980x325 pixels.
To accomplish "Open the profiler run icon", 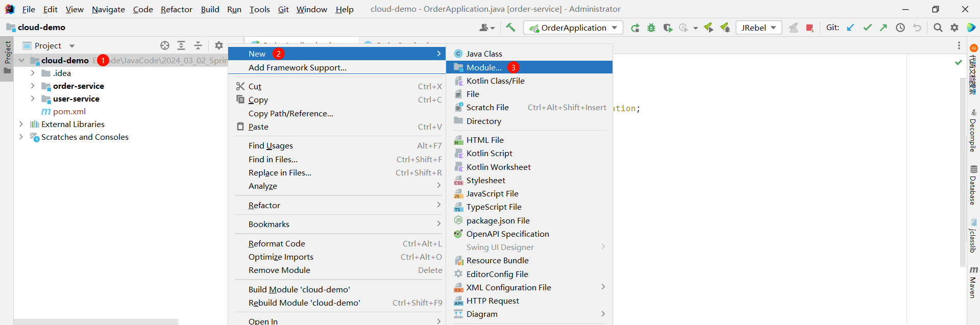I will coord(683,28).
